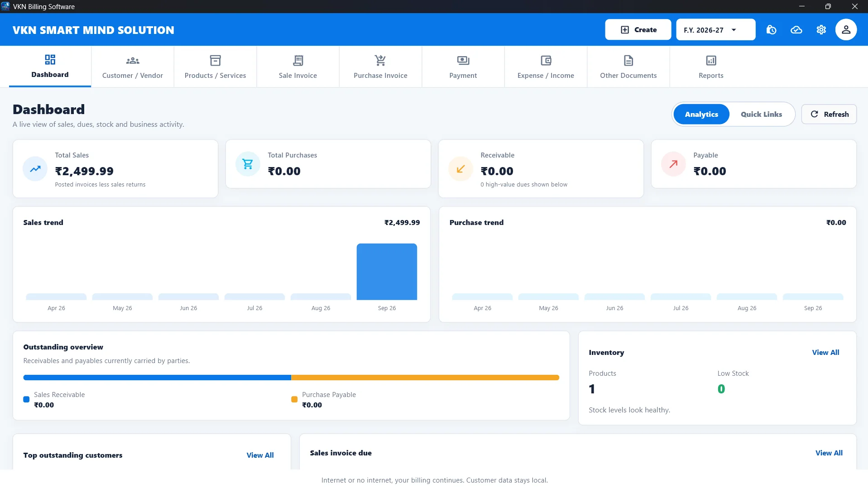
Task: Open the Dashboard tab
Action: 50,67
